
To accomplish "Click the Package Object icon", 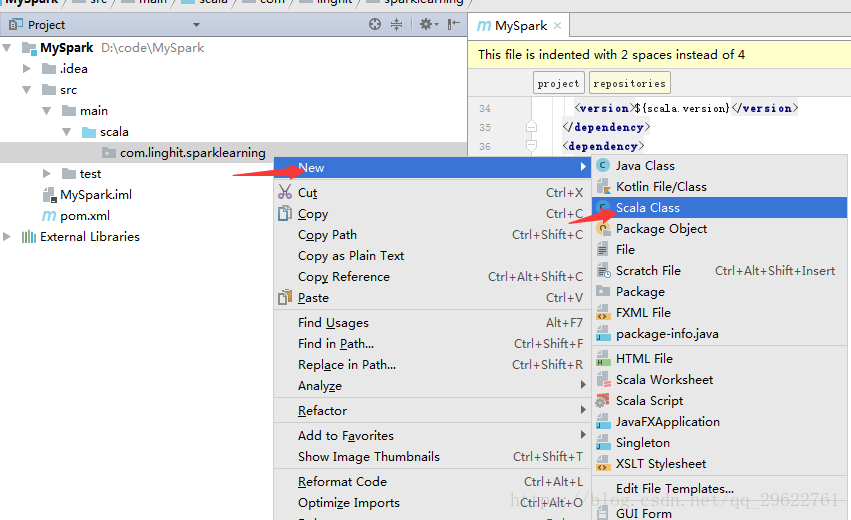I will point(603,229).
